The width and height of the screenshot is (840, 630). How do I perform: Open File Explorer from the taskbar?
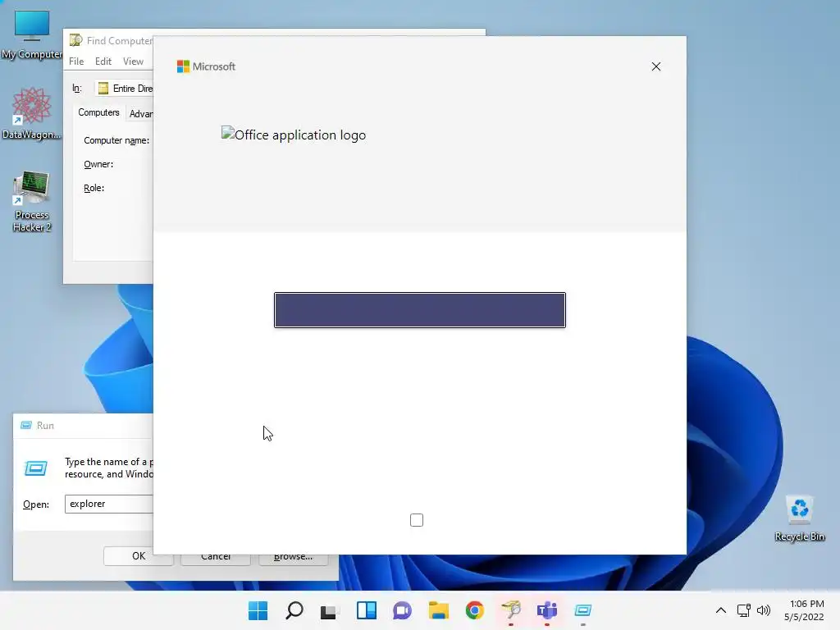coord(438,610)
